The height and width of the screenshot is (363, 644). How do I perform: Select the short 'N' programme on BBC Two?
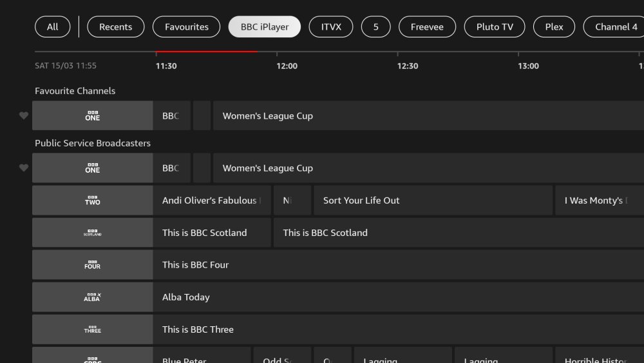(292, 201)
